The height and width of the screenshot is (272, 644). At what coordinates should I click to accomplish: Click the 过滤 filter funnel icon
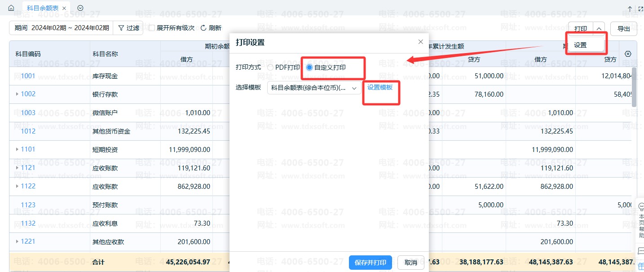[121, 28]
